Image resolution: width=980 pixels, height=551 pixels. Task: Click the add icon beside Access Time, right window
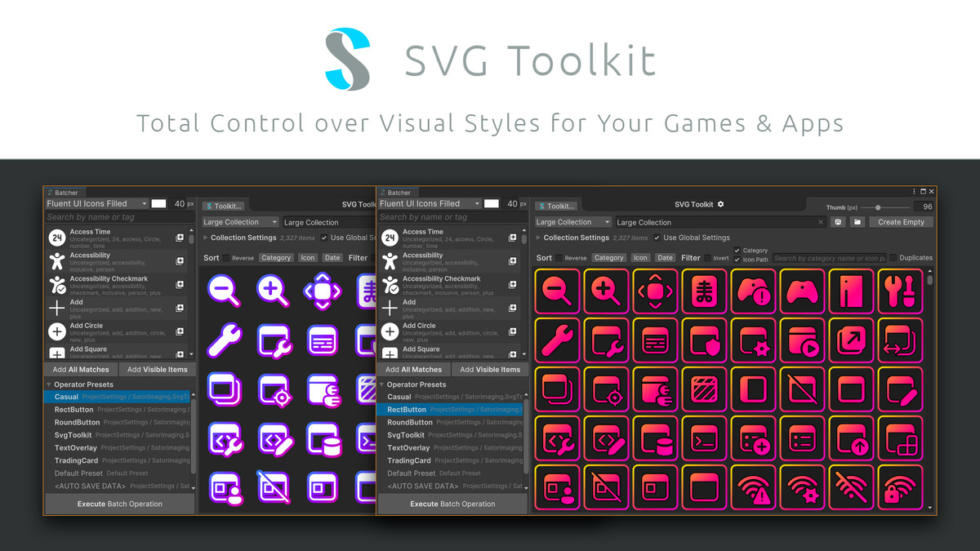512,238
